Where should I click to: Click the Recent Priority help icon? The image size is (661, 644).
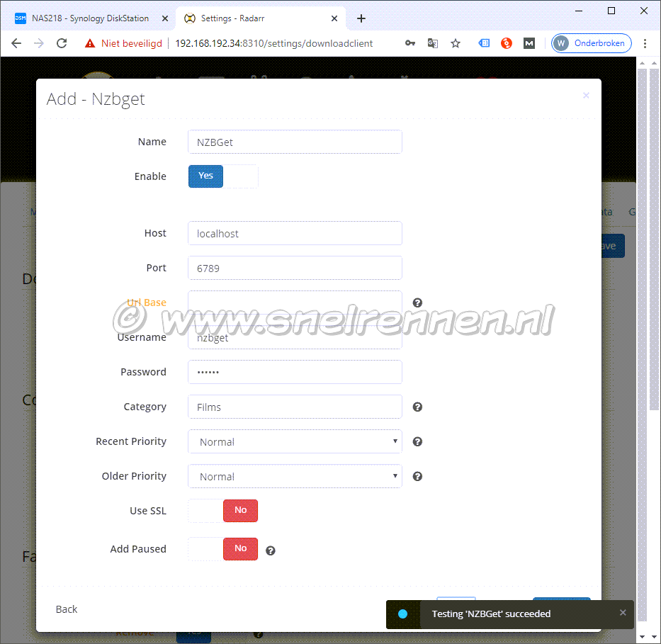click(417, 441)
